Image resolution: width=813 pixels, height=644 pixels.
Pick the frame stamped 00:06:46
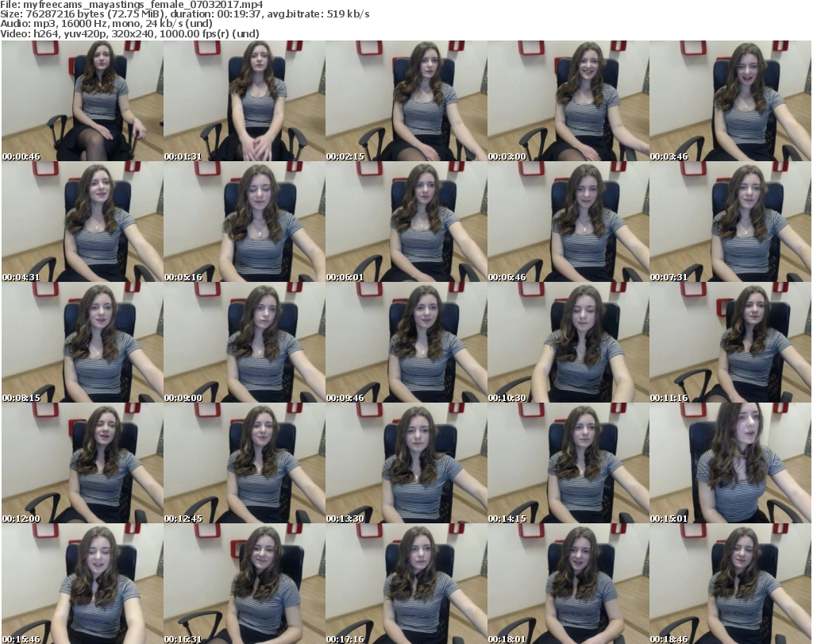point(568,222)
